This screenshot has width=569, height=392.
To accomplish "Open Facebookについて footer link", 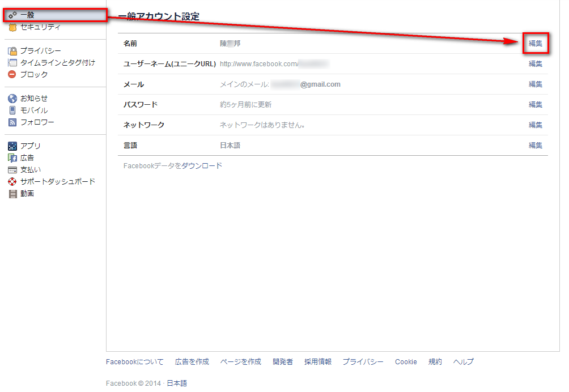I will [x=135, y=361].
